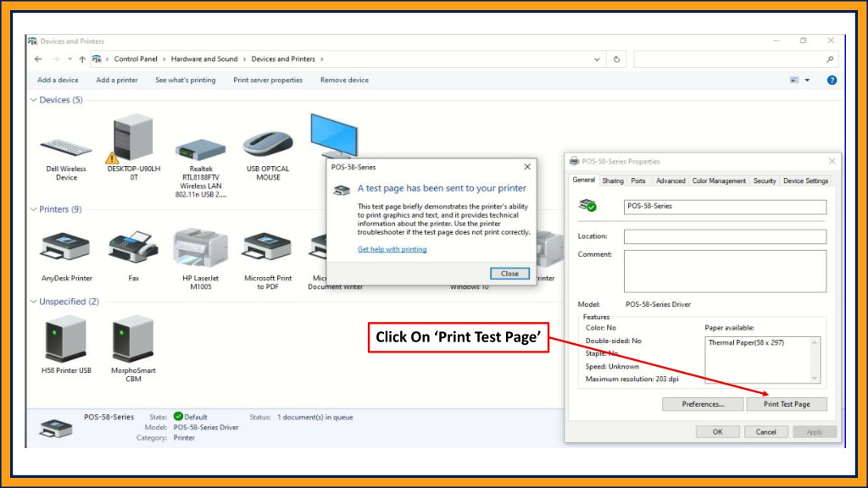Expand breadcrumb arrow after Devices and Printers
868x488 pixels.
click(x=321, y=59)
